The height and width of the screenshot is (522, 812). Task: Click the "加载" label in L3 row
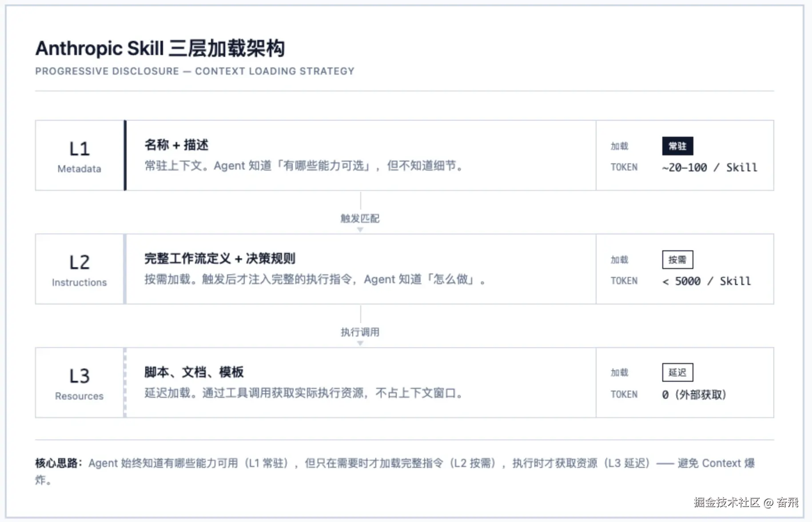619,372
